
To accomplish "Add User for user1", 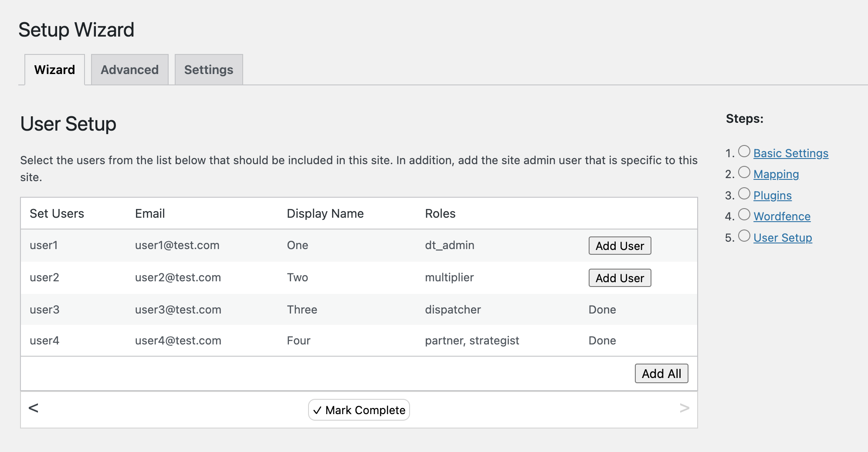I will pyautogui.click(x=620, y=246).
